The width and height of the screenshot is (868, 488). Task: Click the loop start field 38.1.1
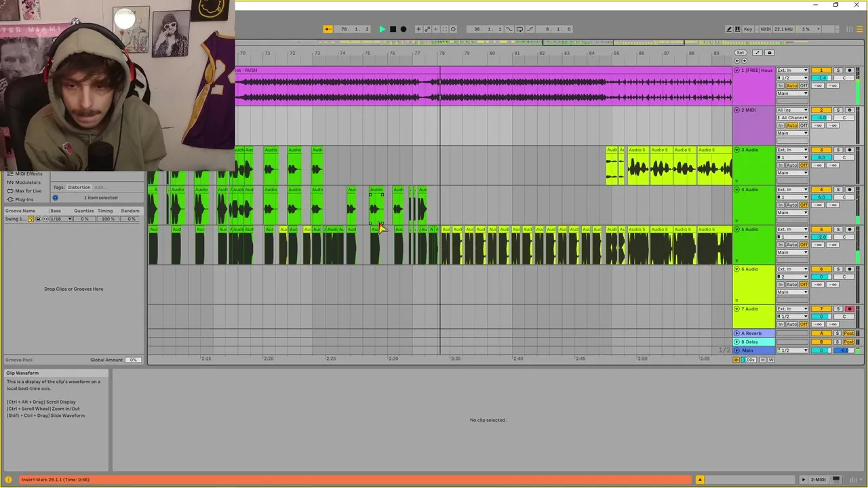(x=486, y=29)
